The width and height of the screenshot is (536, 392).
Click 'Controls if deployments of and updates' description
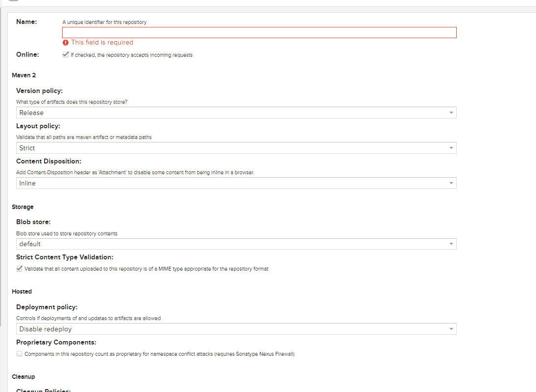tap(88, 318)
